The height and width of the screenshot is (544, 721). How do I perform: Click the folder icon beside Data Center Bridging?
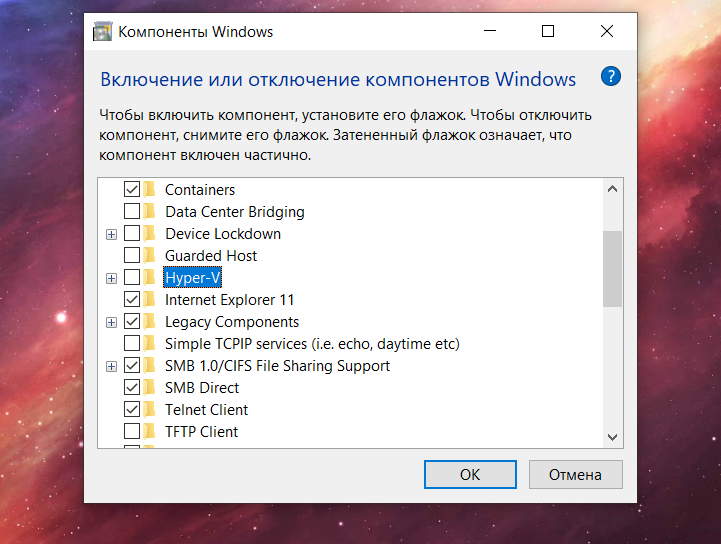click(149, 212)
